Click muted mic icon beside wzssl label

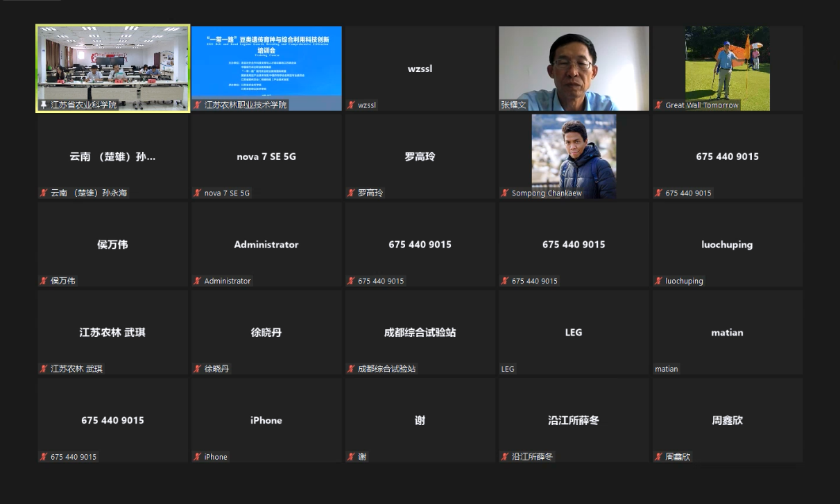point(351,105)
